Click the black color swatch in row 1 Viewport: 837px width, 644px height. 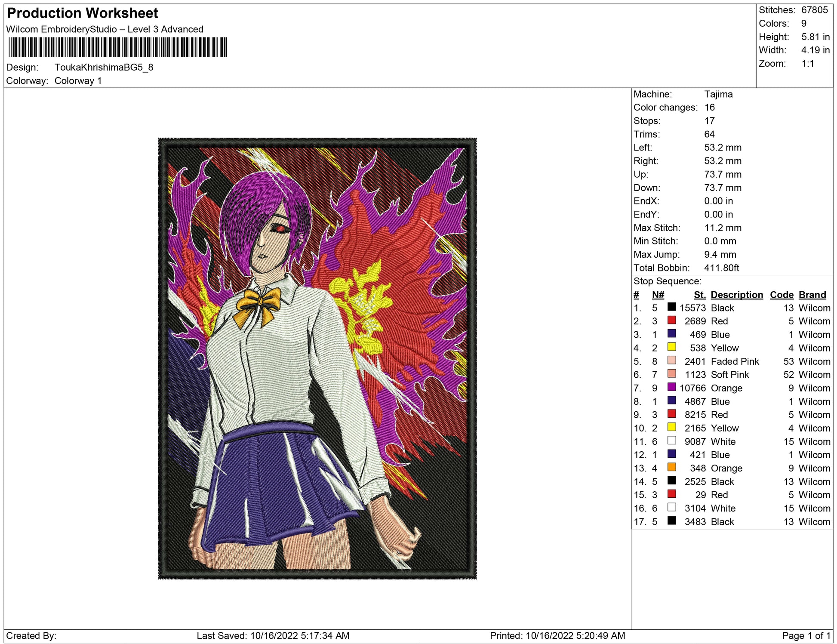point(671,307)
